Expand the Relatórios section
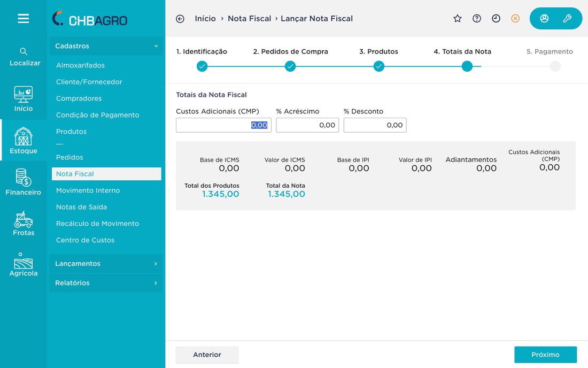588x368 pixels. [x=106, y=283]
